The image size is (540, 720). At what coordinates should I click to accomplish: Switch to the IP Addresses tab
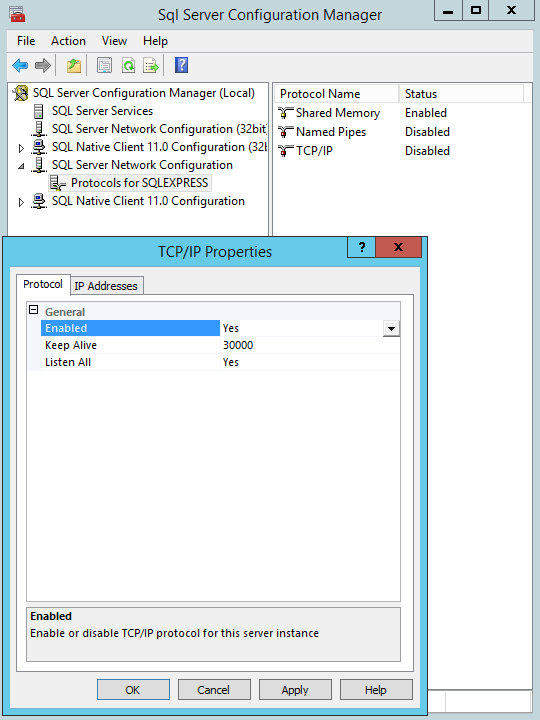(106, 286)
